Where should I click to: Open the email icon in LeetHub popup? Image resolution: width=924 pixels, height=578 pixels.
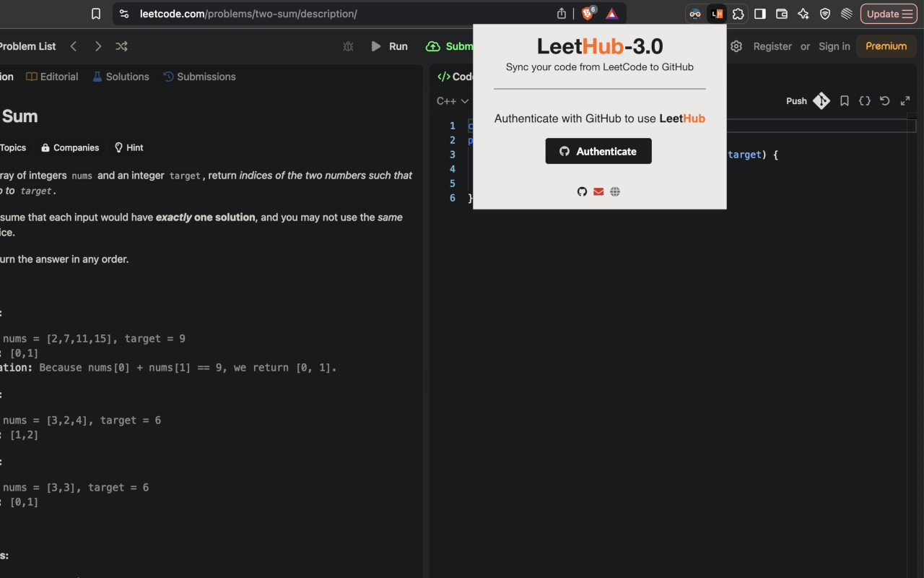598,191
